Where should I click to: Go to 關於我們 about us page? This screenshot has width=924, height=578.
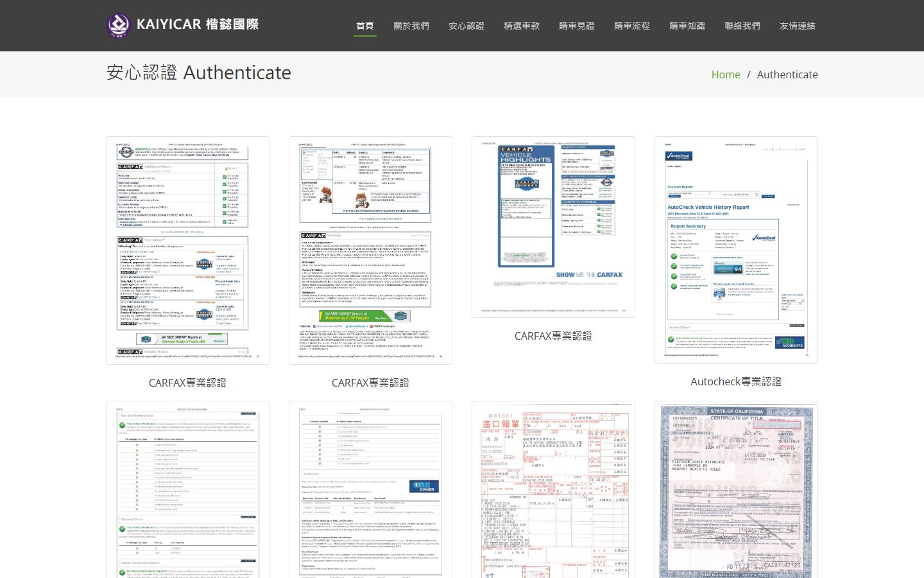pos(411,26)
